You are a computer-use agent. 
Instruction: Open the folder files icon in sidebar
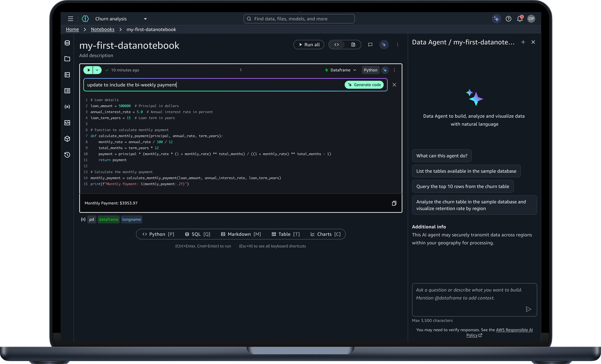tap(67, 59)
